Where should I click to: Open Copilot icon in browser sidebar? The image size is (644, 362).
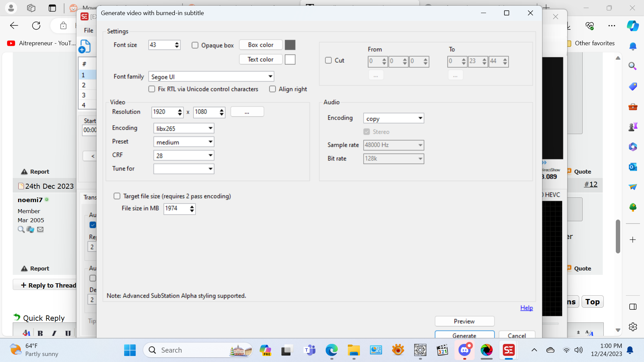633,26
